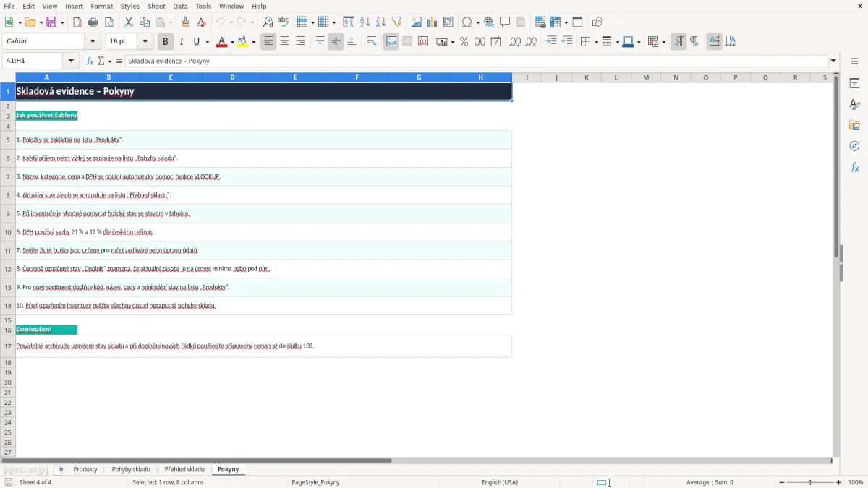
Task: Open sidebar Styles panel
Action: click(854, 105)
